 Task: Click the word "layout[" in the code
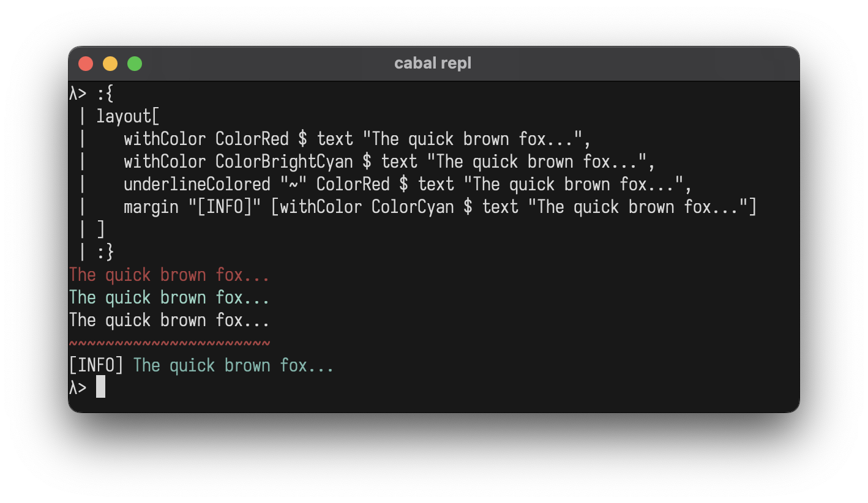tap(128, 116)
